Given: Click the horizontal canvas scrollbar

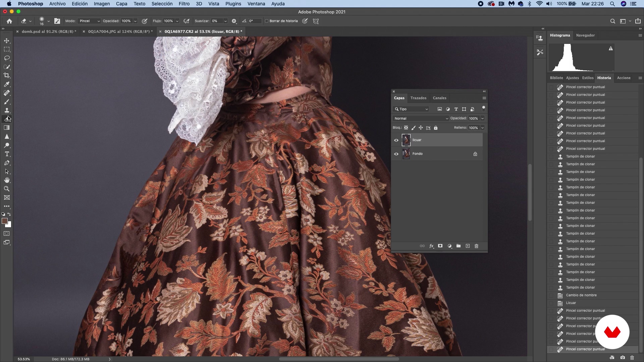Looking at the screenshot, I should (339, 359).
